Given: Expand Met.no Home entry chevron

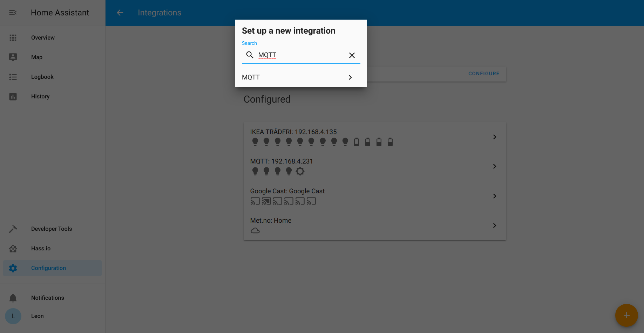Looking at the screenshot, I should click(x=495, y=226).
